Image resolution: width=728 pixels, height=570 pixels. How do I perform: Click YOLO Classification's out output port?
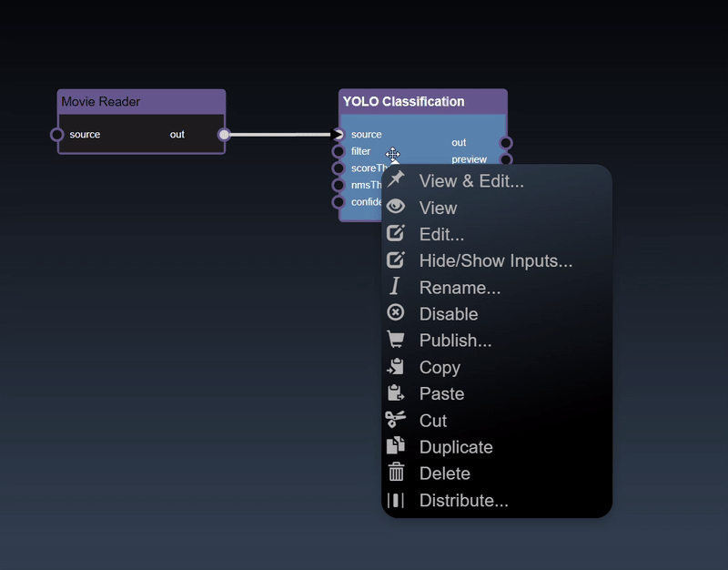coord(506,143)
